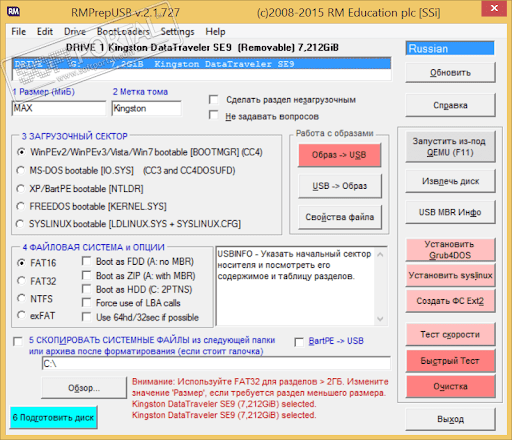
Task: Click the red 'Образ -> USB' button
Action: click(x=339, y=155)
